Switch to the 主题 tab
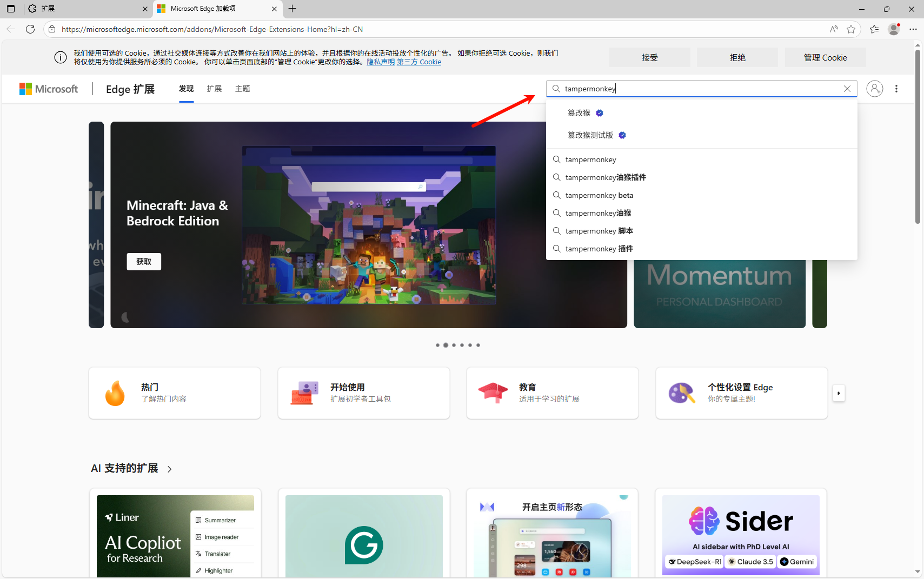 click(x=242, y=89)
